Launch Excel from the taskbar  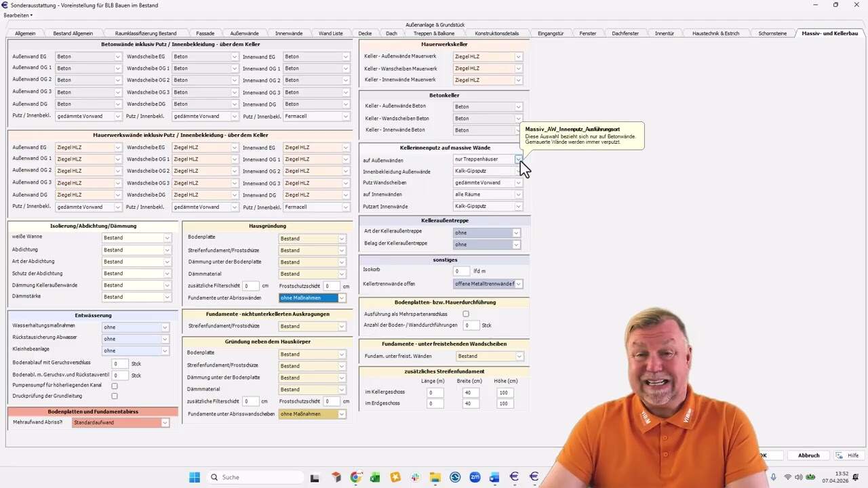click(x=375, y=477)
